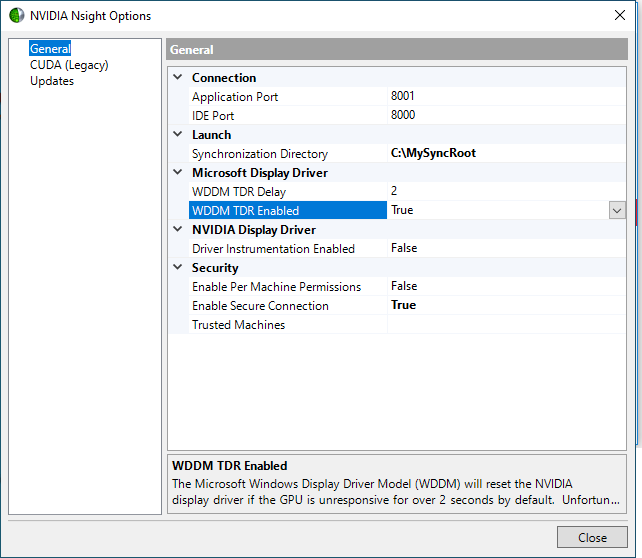
Task: Click the Close button
Action: [x=592, y=537]
